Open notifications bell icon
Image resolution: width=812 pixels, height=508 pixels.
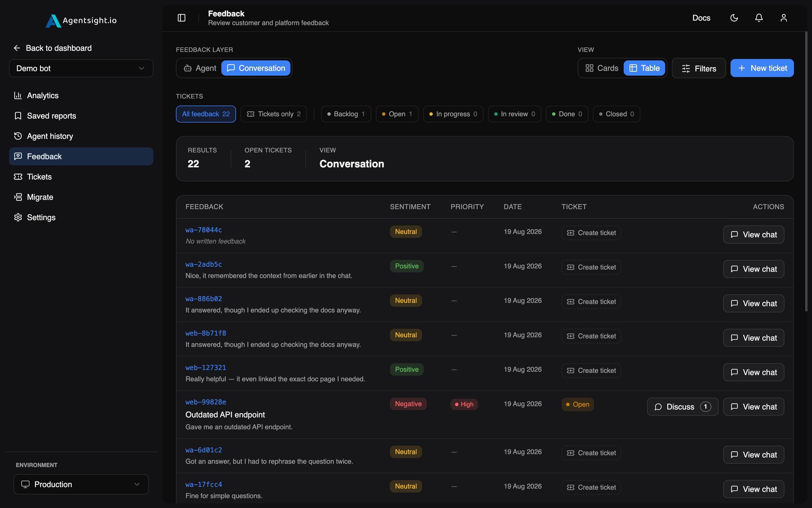759,18
